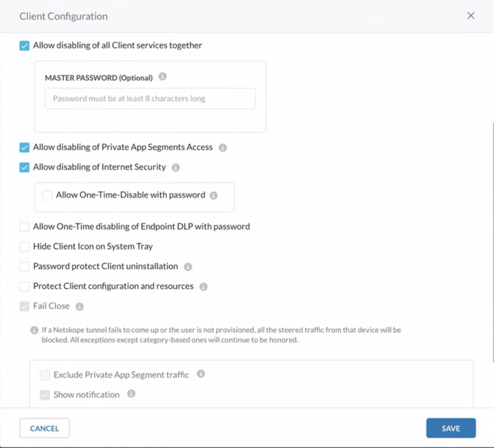Close the Client Configuration dialog

tap(471, 16)
